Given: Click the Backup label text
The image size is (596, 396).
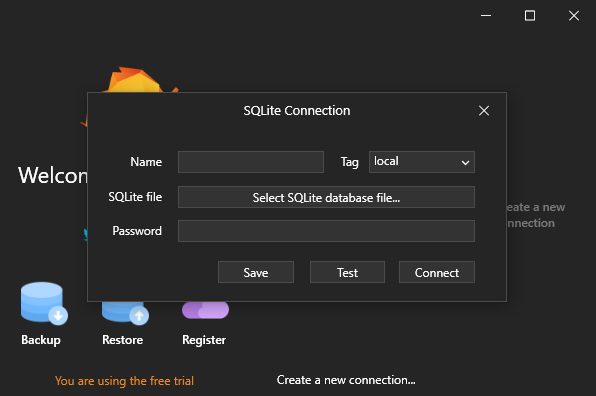Looking at the screenshot, I should coord(41,340).
